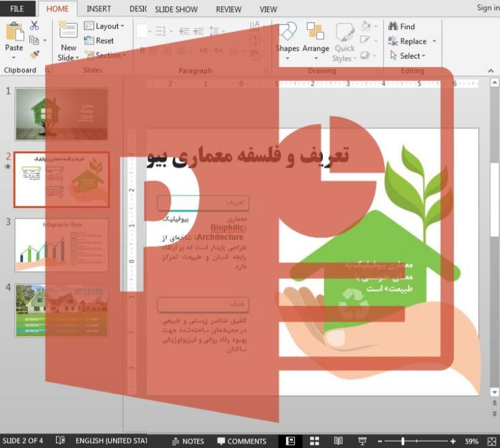The image size is (500, 448).
Task: Zoom in using the plus button
Action: [453, 442]
